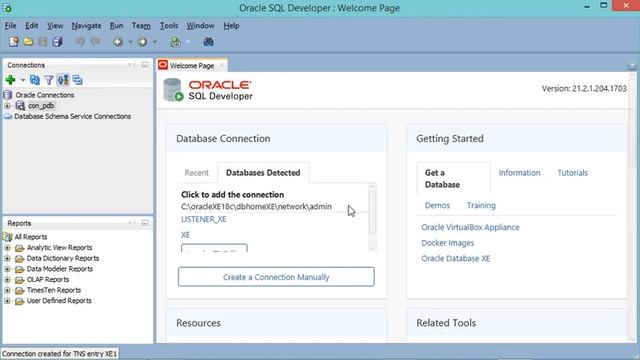Open the Navigate menu
Screen dimensions: 640x360
click(86, 26)
